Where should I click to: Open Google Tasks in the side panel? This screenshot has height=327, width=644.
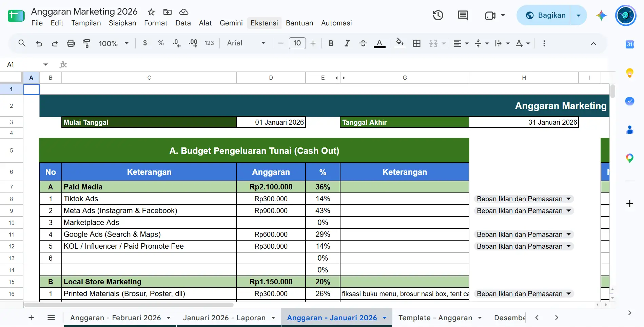(x=630, y=101)
